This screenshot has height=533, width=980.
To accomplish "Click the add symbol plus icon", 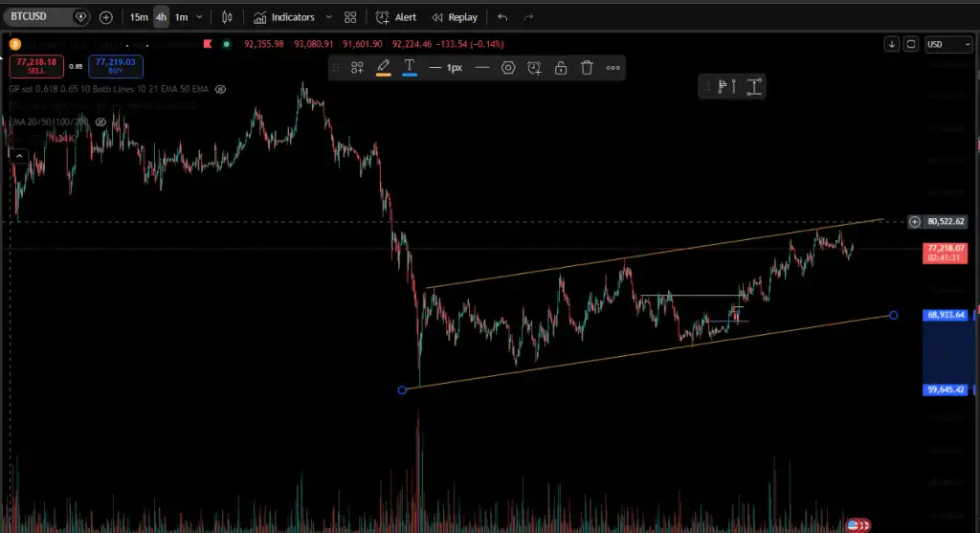I will pyautogui.click(x=106, y=17).
